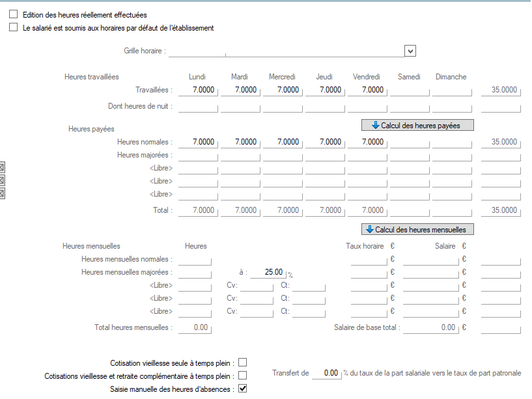Focus Heures majorées field for Vendredi
Viewport: 532px width, 399px height.
(367, 155)
